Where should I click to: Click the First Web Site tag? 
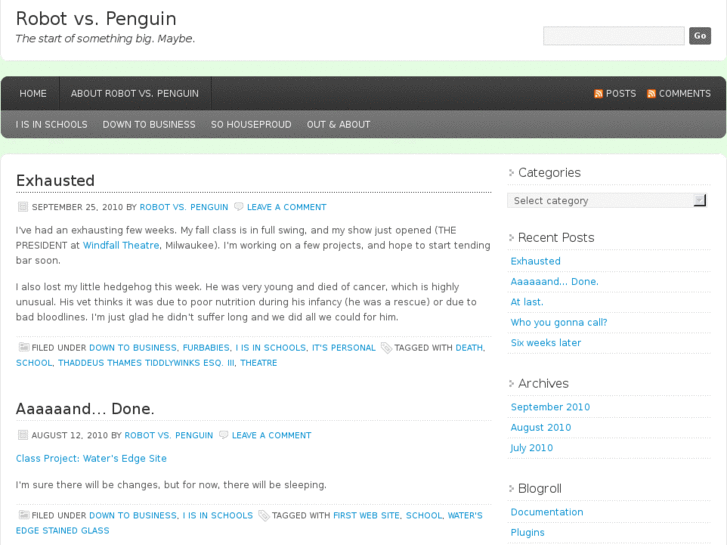pyautogui.click(x=366, y=516)
